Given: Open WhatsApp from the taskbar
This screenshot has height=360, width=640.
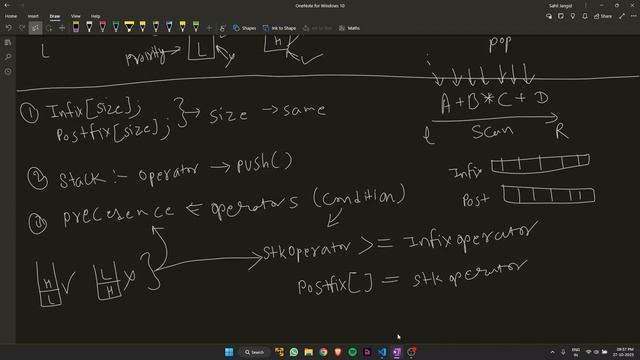Looking at the screenshot, I should (x=294, y=352).
